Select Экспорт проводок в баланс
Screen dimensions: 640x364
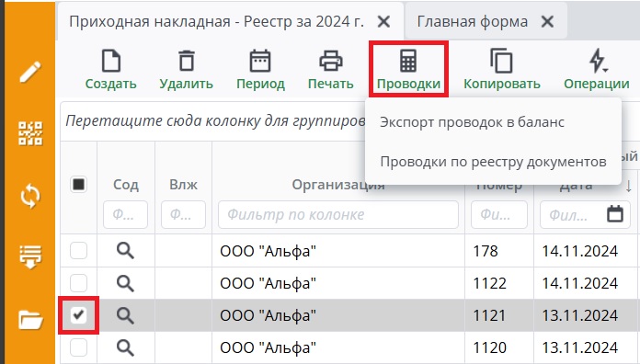(473, 122)
